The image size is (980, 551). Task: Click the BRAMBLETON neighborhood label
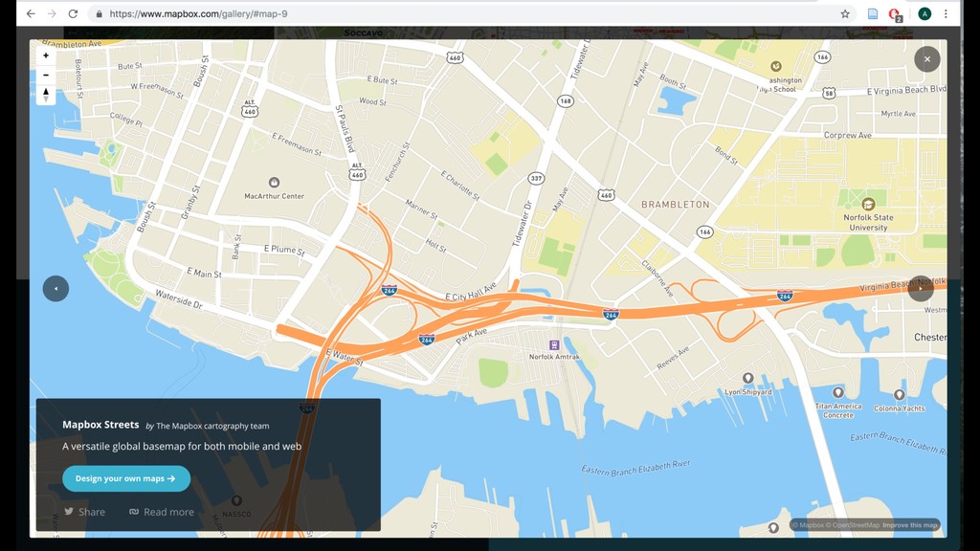676,205
